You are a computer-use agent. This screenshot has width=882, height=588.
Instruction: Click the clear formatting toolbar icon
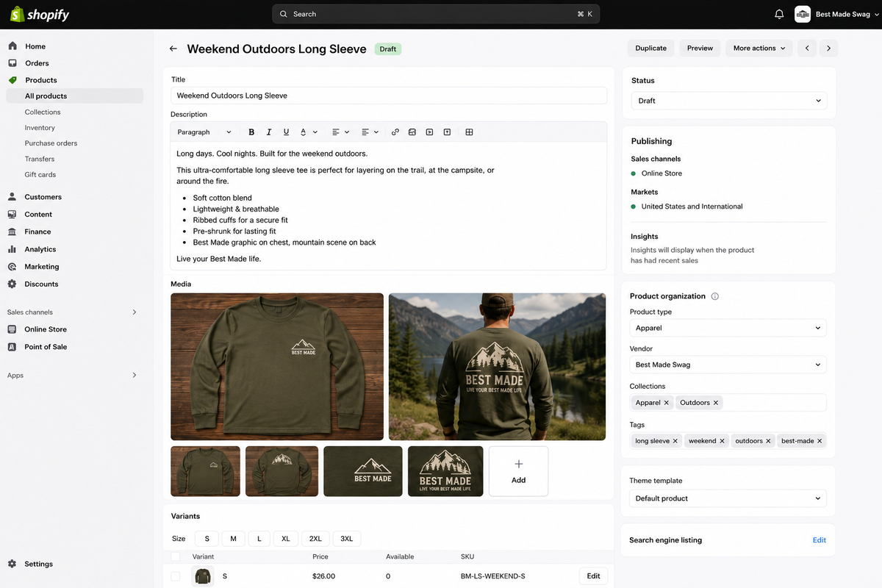(x=447, y=132)
